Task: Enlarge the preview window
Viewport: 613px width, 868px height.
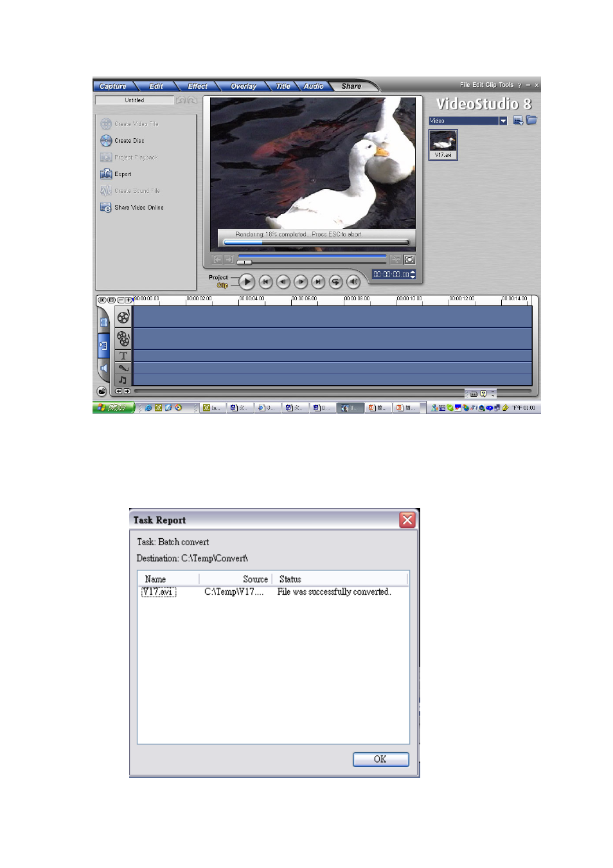Action: pyautogui.click(x=409, y=260)
